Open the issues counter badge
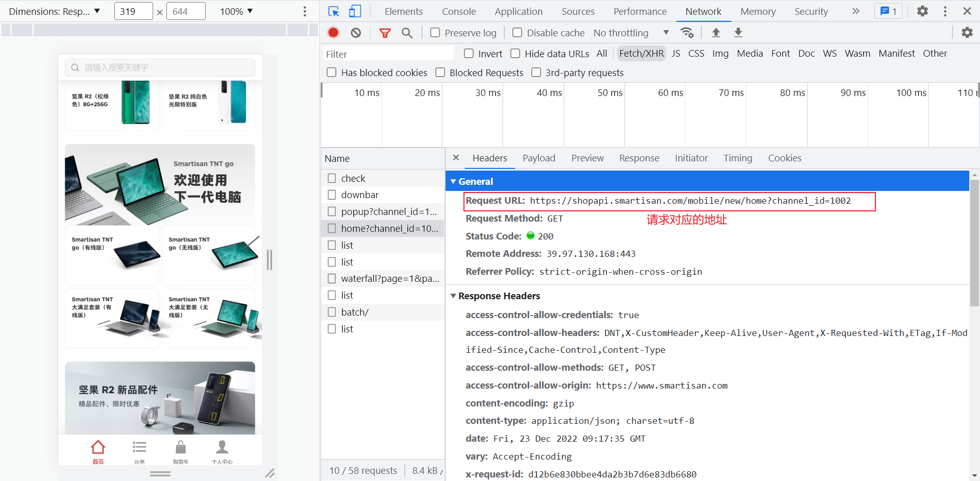The image size is (980, 481). click(x=889, y=11)
